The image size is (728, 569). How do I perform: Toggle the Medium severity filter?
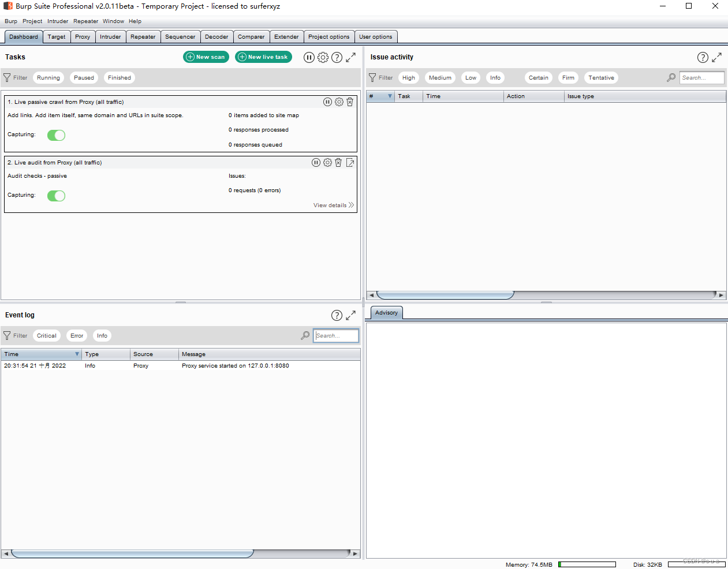click(440, 78)
